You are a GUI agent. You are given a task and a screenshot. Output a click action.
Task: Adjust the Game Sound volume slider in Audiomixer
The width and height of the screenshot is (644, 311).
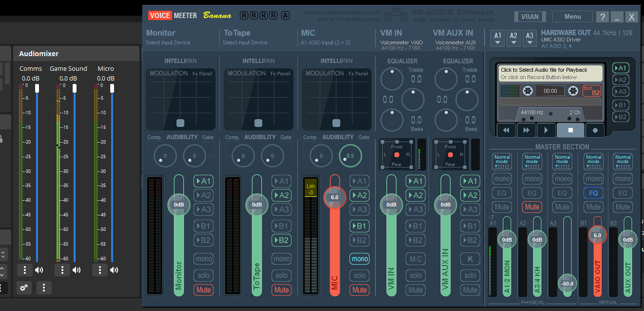pyautogui.click(x=75, y=88)
